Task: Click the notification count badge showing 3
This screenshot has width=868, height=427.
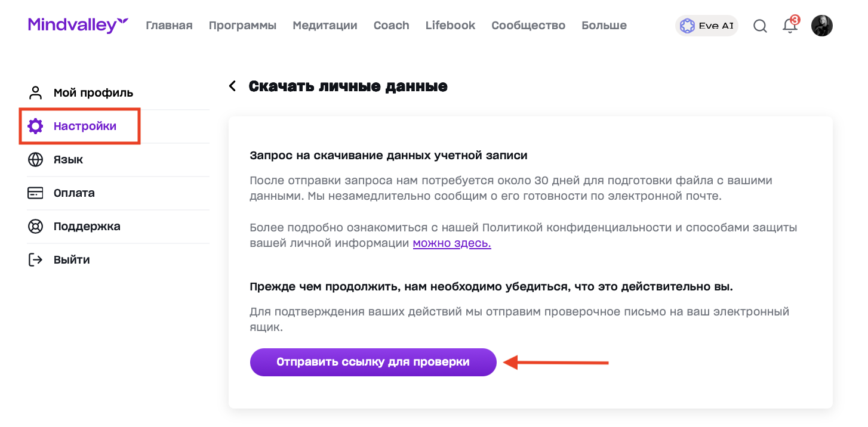Action: tap(795, 20)
